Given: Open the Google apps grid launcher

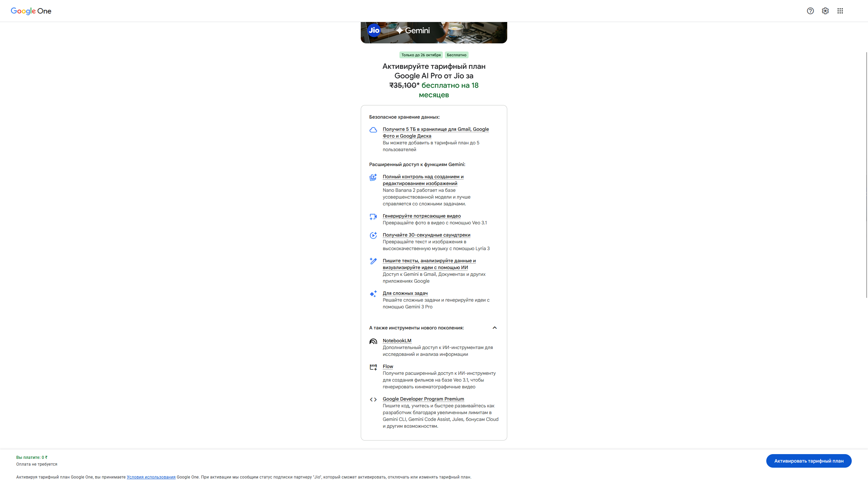Looking at the screenshot, I should [x=840, y=11].
